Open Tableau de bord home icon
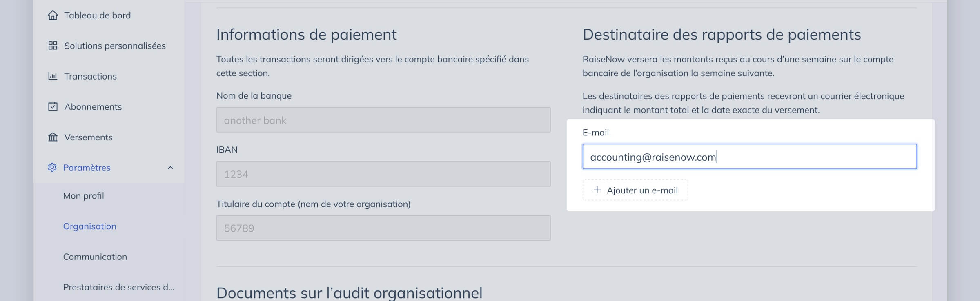This screenshot has width=980, height=301. (53, 15)
